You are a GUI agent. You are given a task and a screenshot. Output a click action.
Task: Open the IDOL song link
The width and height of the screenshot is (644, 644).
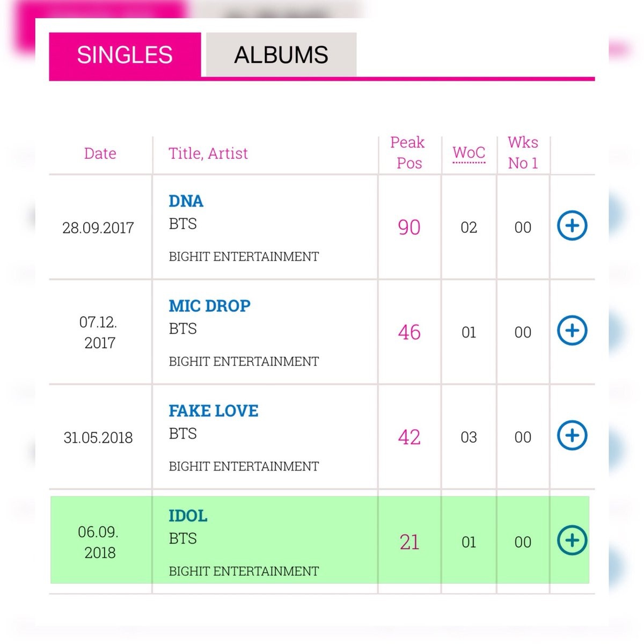[x=188, y=516]
